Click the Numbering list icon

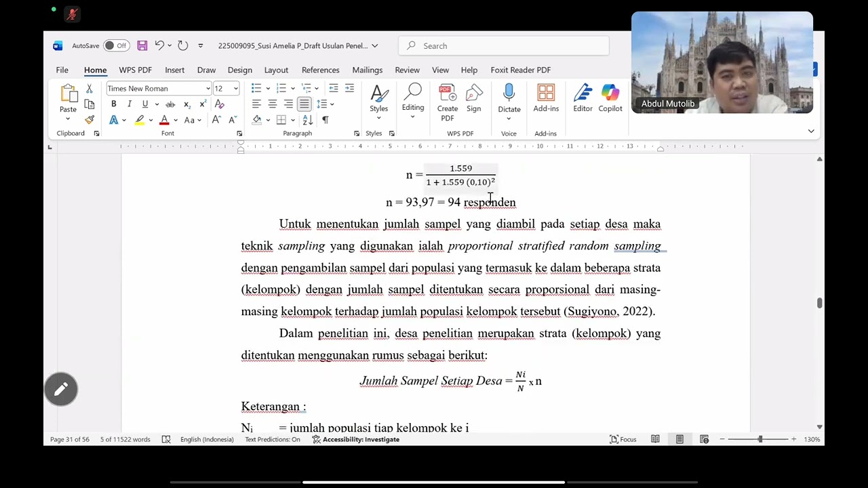pyautogui.click(x=281, y=89)
